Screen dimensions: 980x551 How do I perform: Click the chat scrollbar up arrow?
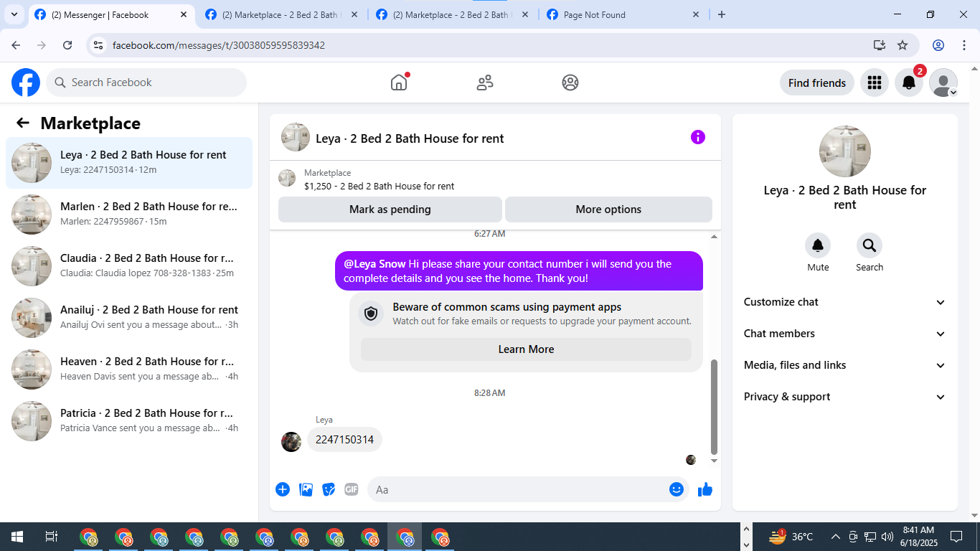click(714, 237)
